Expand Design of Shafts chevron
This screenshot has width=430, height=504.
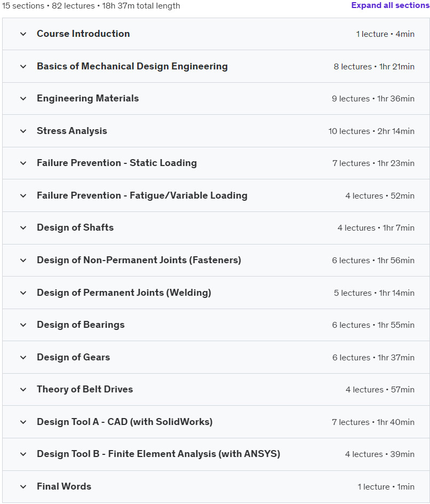pyautogui.click(x=23, y=228)
